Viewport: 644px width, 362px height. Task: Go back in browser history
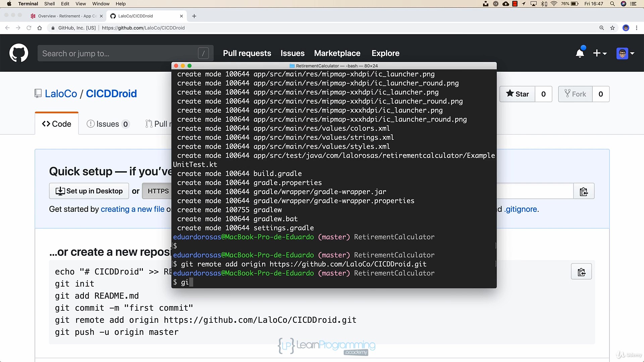7,28
